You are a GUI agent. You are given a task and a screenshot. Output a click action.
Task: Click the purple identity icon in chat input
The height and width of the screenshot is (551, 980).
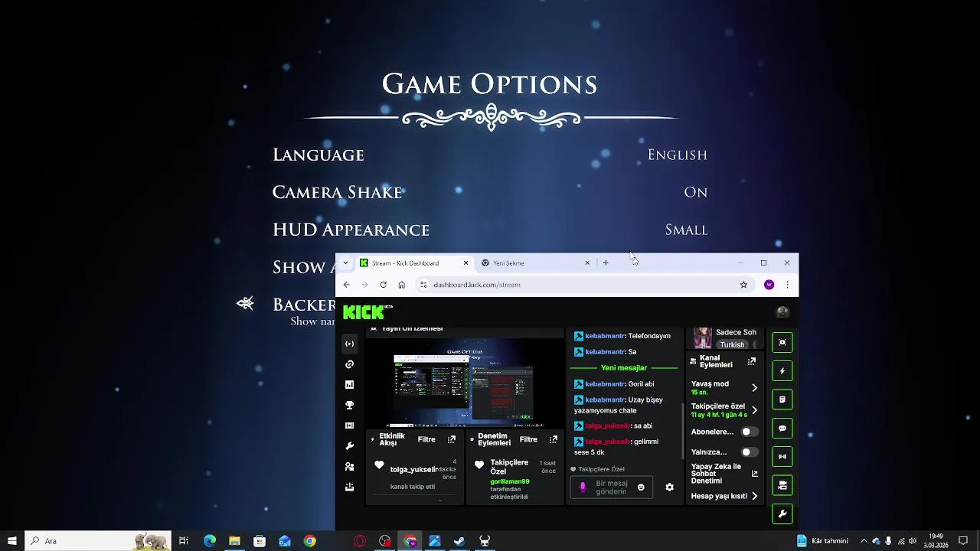point(583,487)
